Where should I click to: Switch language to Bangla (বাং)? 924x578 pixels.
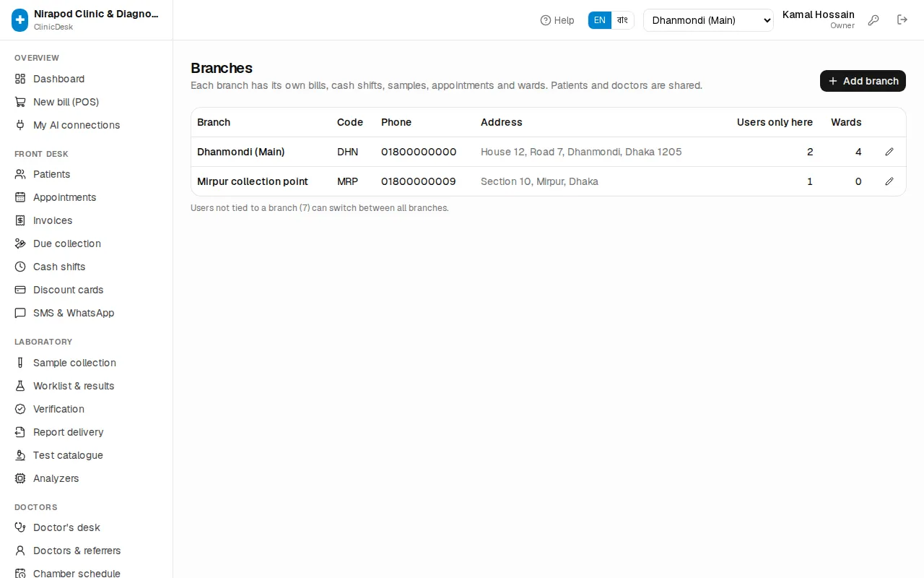coord(622,20)
